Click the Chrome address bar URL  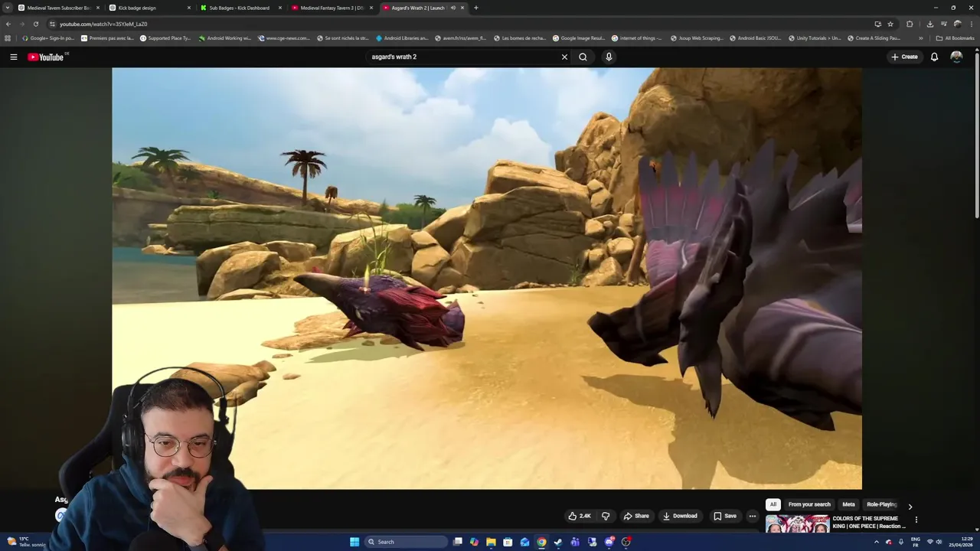pos(103,24)
